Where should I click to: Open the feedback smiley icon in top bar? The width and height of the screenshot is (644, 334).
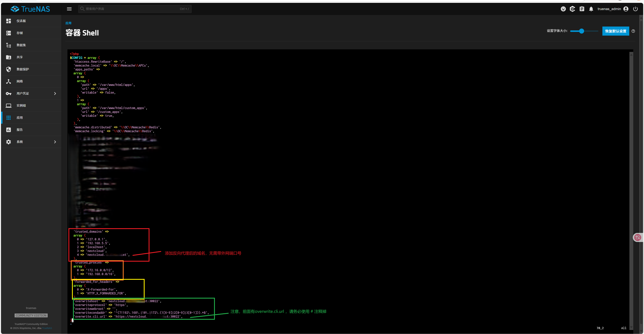563,9
